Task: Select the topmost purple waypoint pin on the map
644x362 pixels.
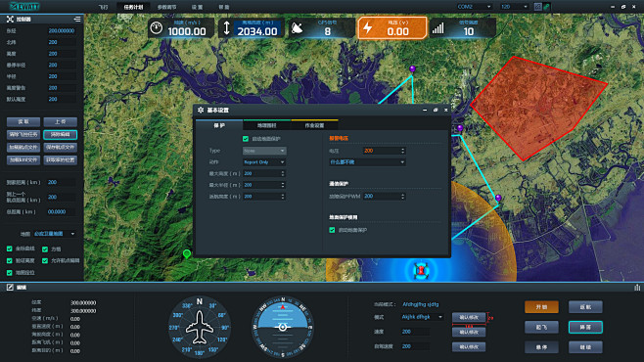Action: point(412,68)
